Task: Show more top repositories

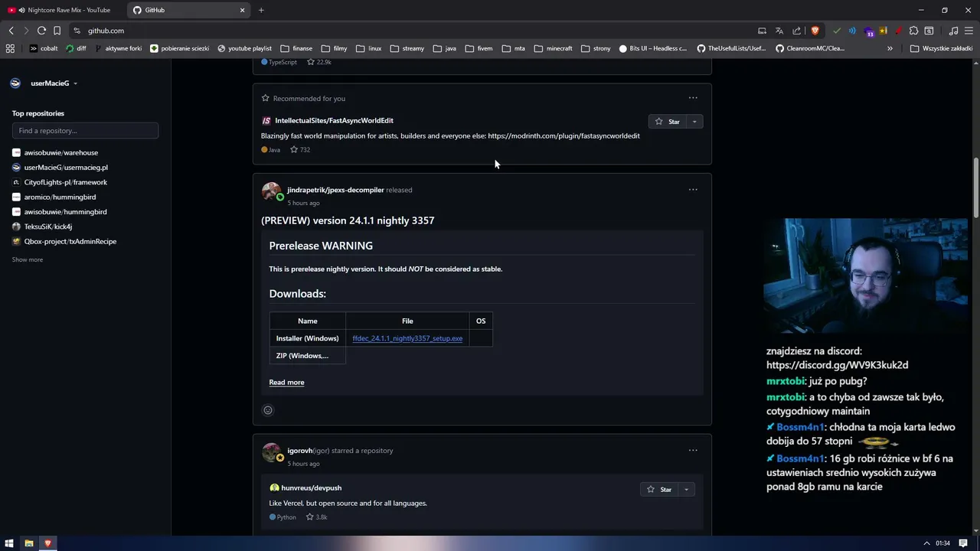Action: coord(28,259)
